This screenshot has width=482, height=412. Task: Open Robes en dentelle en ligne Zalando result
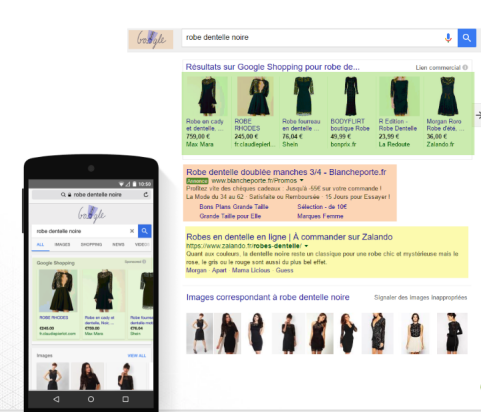pyautogui.click(x=289, y=237)
